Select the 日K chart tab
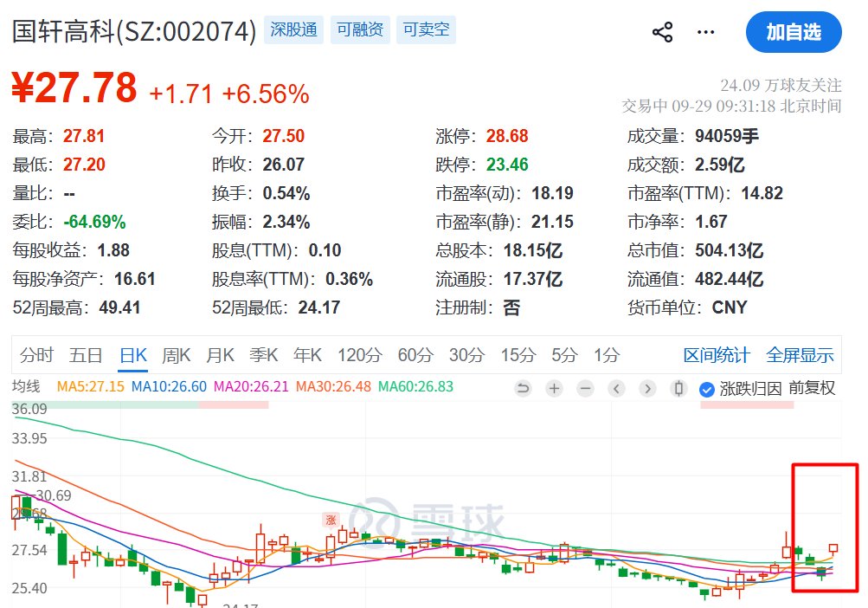This screenshot has height=608, width=868. point(133,355)
